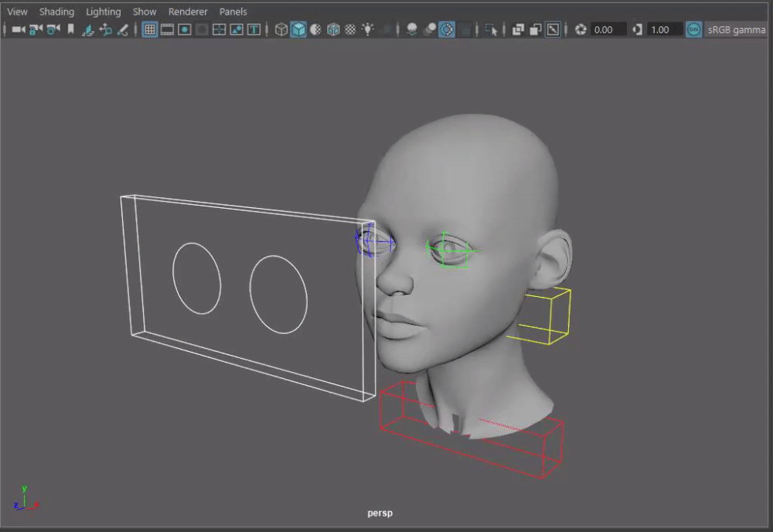Click the Wireframe on Shaded icon

(x=333, y=29)
